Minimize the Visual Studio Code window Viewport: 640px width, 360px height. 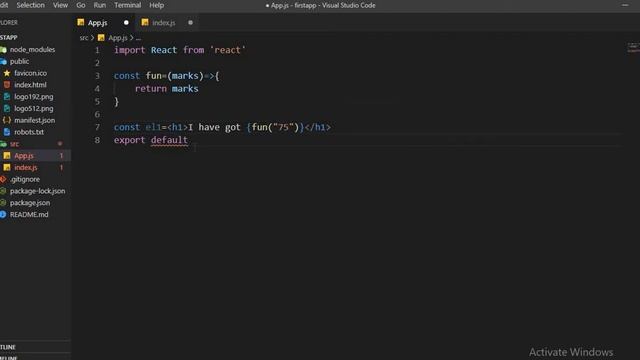pos(625,5)
